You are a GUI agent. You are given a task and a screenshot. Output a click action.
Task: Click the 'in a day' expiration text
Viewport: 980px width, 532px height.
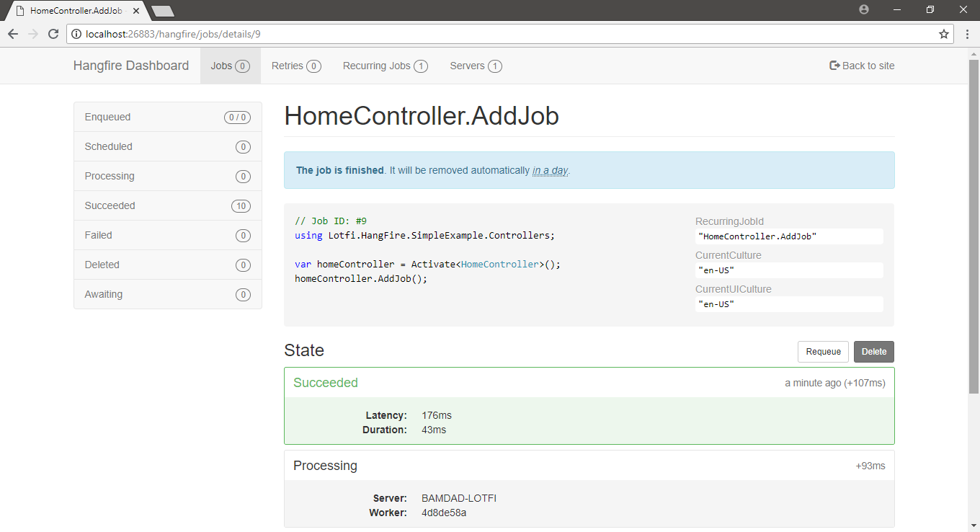point(551,171)
